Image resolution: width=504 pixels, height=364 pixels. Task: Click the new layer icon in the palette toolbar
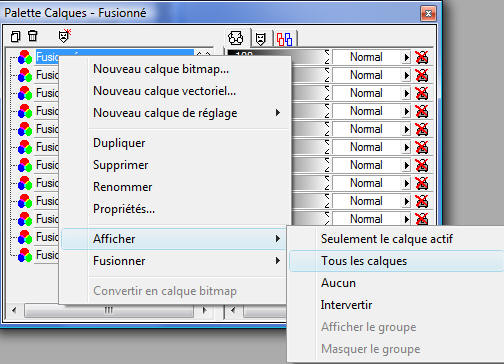tap(15, 36)
